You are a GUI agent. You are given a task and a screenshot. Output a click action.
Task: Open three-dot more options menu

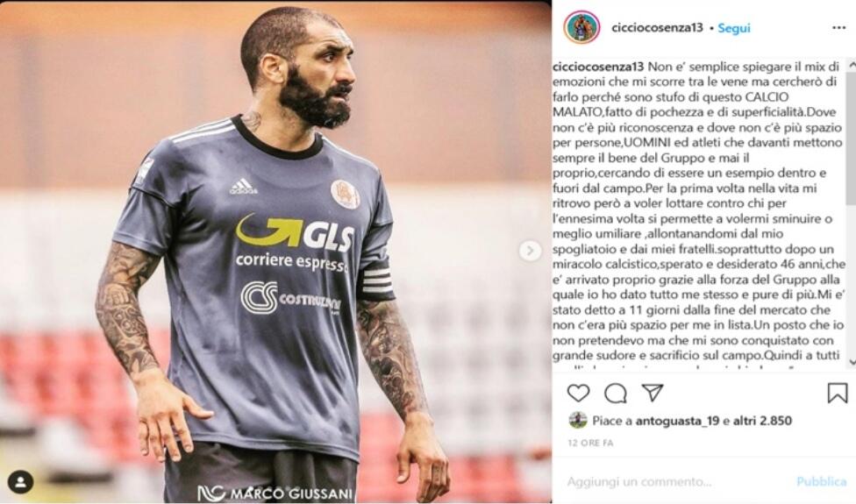pos(838,28)
